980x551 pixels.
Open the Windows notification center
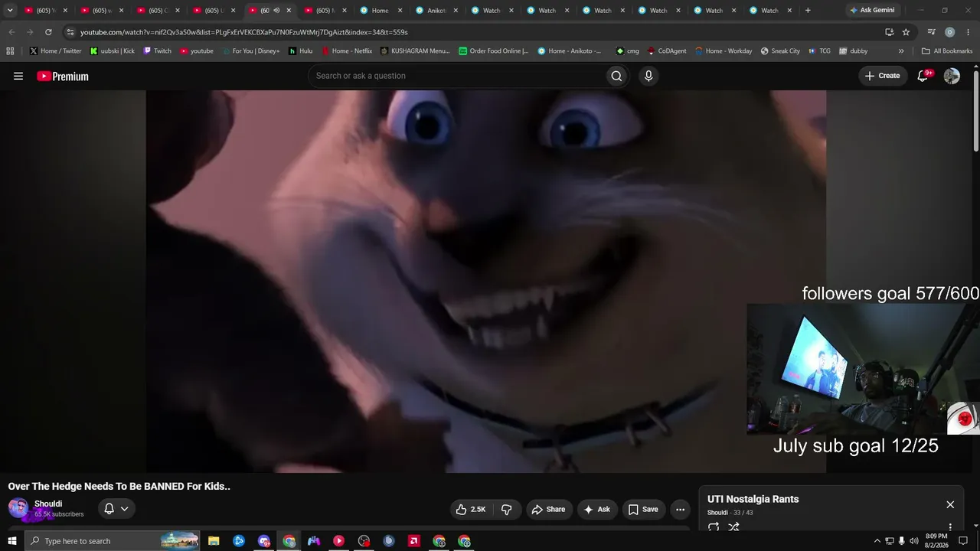tap(963, 541)
